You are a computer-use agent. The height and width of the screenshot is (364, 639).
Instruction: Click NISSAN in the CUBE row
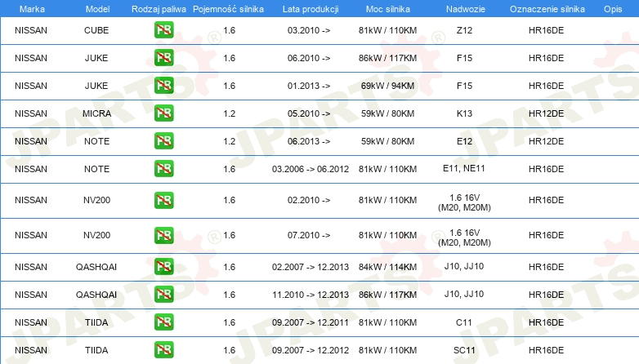pos(31,30)
